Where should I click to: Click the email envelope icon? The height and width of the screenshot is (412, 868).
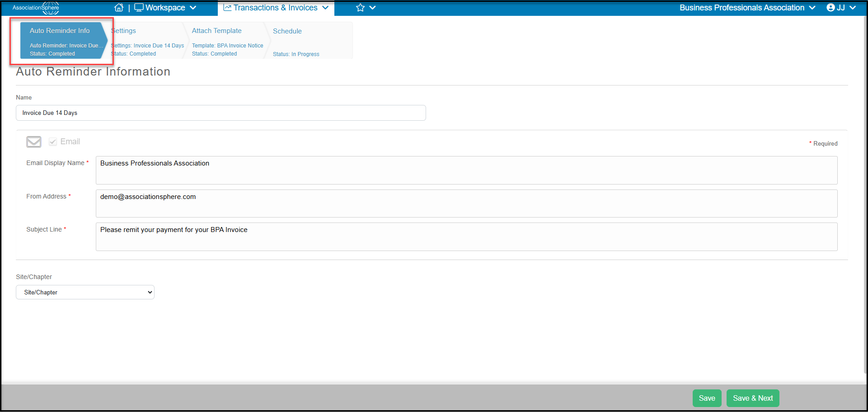pyautogui.click(x=34, y=142)
